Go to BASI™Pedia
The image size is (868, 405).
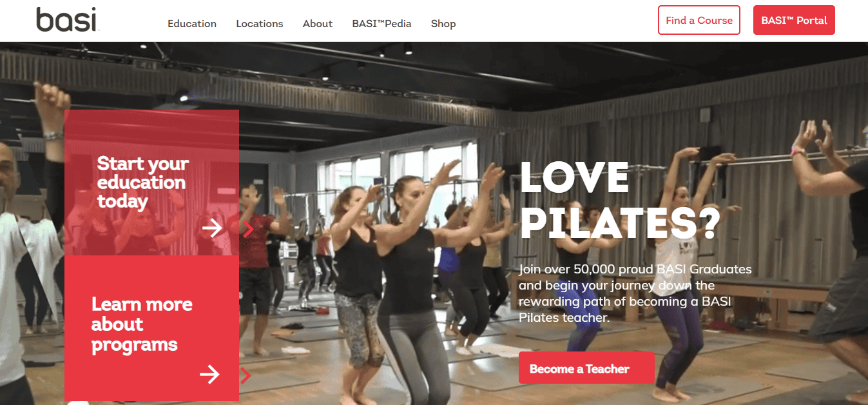point(381,24)
